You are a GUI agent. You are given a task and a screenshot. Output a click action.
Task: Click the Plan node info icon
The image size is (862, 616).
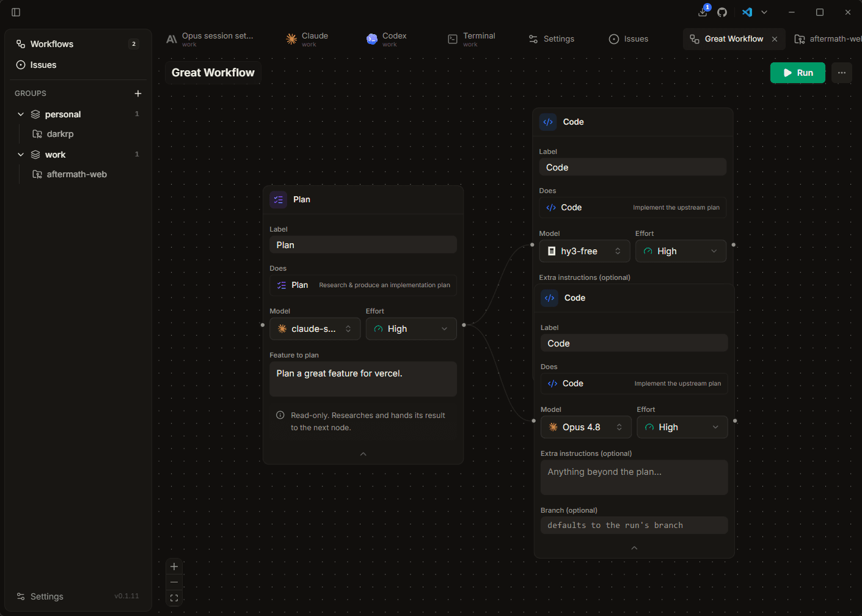[x=280, y=416]
